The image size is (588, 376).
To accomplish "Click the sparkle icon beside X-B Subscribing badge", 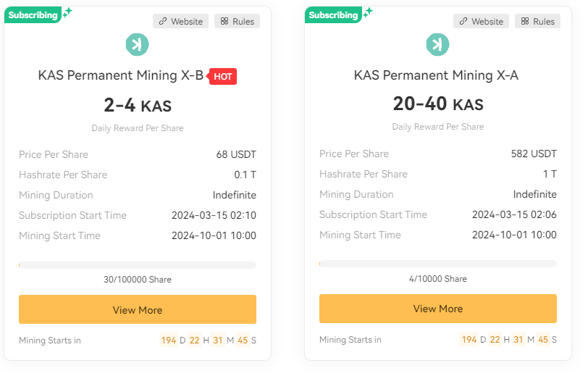I will tap(67, 12).
